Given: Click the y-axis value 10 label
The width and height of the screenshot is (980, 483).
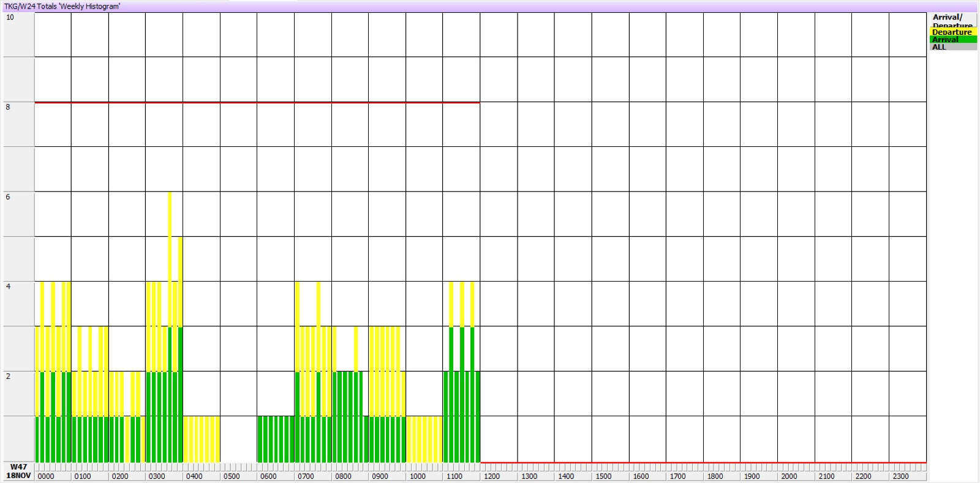Looking at the screenshot, I should (10, 17).
